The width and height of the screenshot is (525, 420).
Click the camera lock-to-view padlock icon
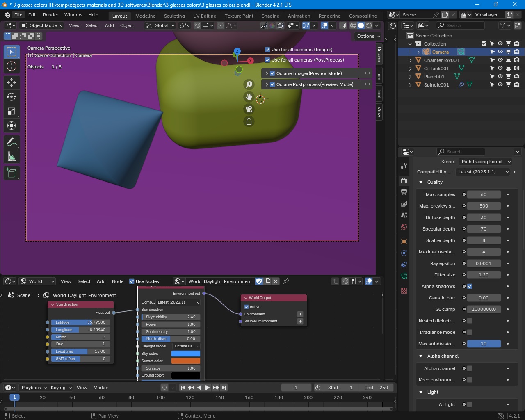pyautogui.click(x=249, y=121)
